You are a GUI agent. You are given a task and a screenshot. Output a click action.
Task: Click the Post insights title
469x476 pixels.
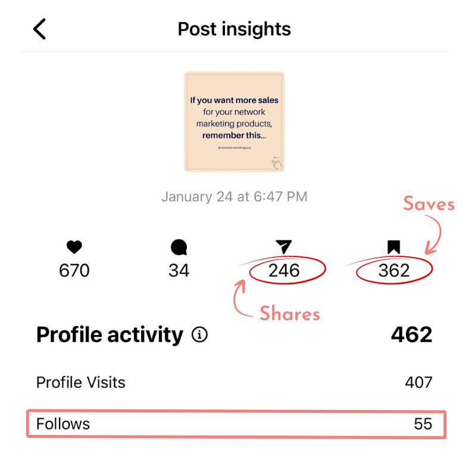point(234,29)
